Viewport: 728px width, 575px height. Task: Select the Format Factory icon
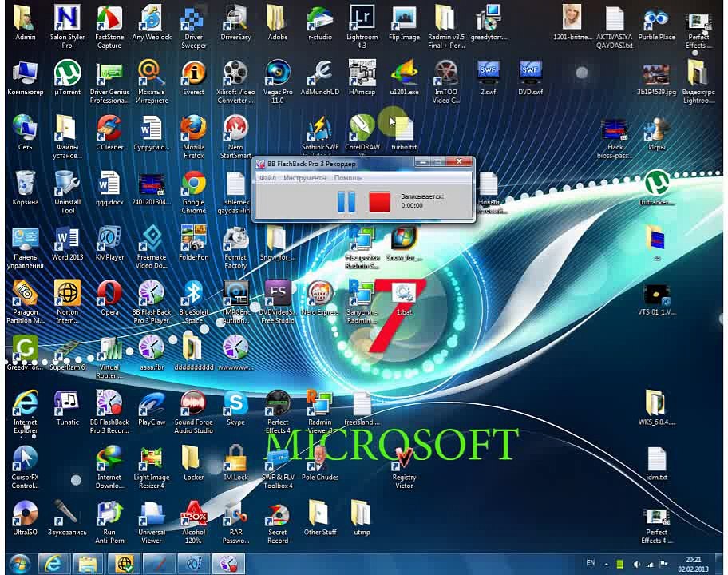pos(235,247)
